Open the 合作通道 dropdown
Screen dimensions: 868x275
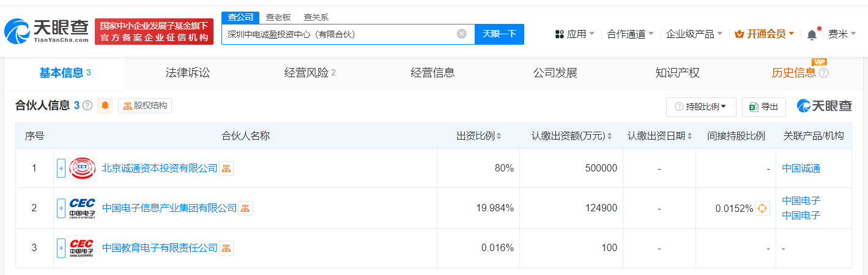(x=630, y=34)
